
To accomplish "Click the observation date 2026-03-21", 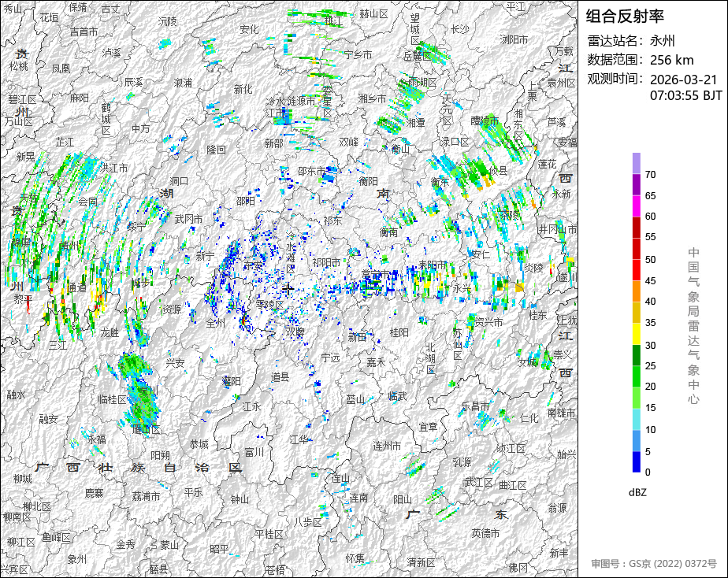I will [x=683, y=80].
